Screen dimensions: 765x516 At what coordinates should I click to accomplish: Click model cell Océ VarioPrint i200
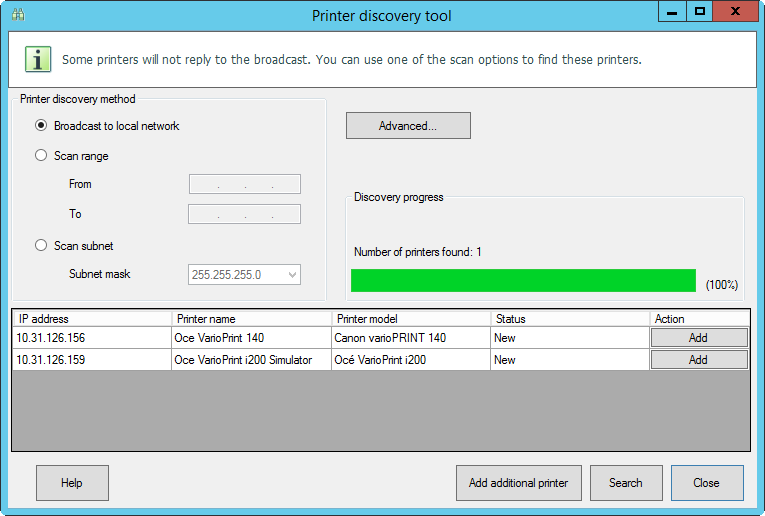[x=411, y=360]
